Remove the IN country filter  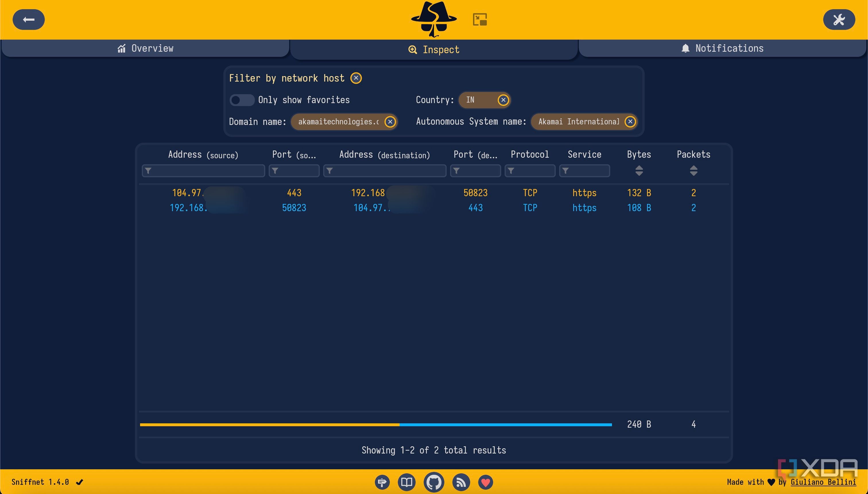pyautogui.click(x=503, y=100)
